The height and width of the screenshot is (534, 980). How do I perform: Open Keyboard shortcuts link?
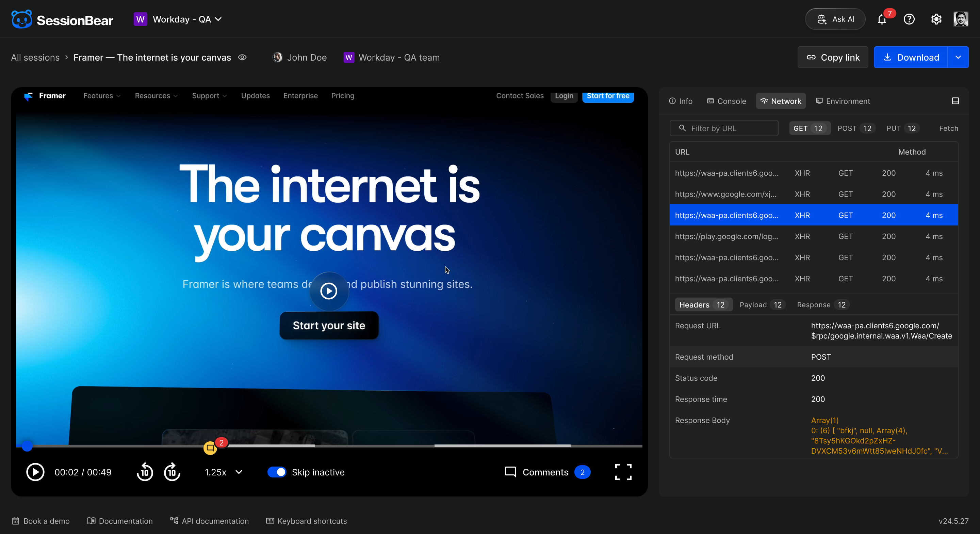click(x=307, y=521)
